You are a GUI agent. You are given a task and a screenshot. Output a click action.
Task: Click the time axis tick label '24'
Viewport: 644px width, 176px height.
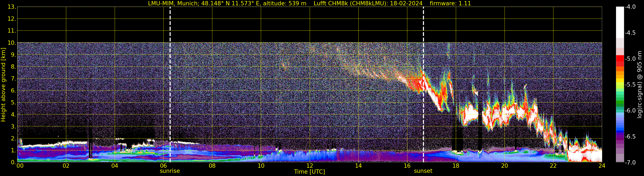click(x=602, y=166)
